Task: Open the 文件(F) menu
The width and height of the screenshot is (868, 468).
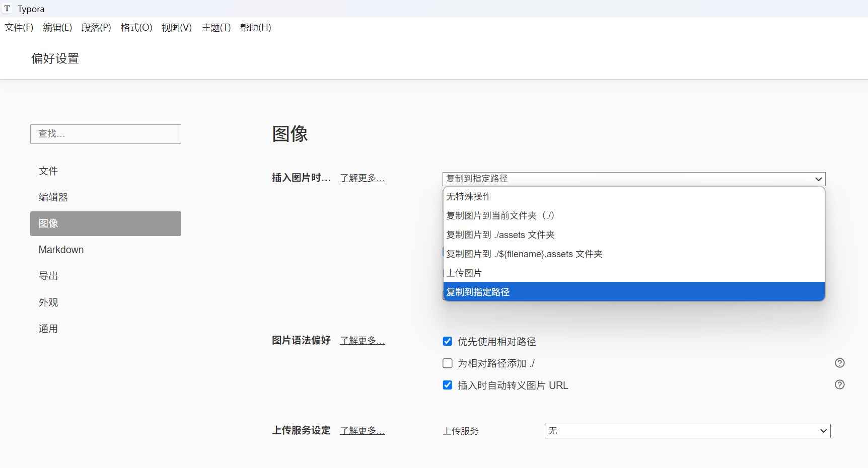Action: pos(19,28)
